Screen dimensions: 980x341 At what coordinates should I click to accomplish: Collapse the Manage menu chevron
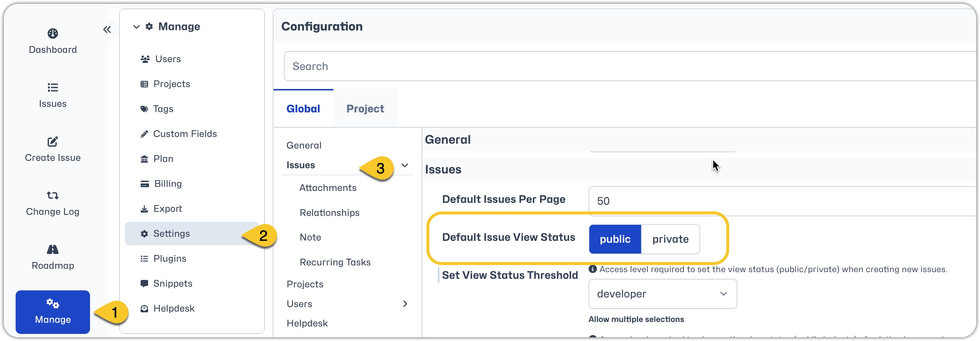(136, 27)
